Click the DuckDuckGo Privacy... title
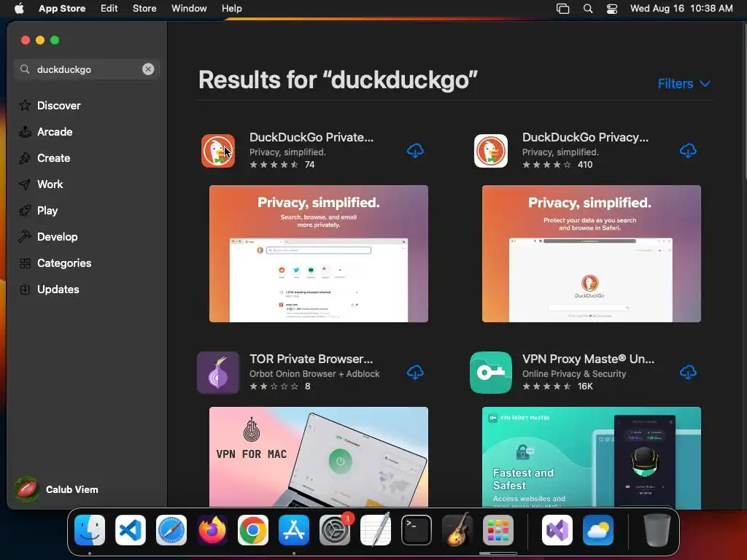Image resolution: width=747 pixels, height=560 pixels. tap(586, 137)
